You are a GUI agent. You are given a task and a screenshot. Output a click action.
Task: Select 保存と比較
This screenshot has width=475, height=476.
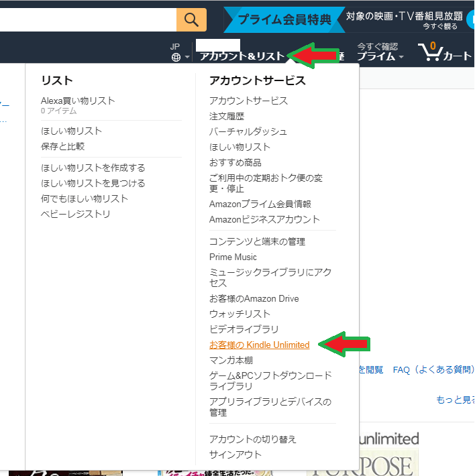tap(62, 146)
